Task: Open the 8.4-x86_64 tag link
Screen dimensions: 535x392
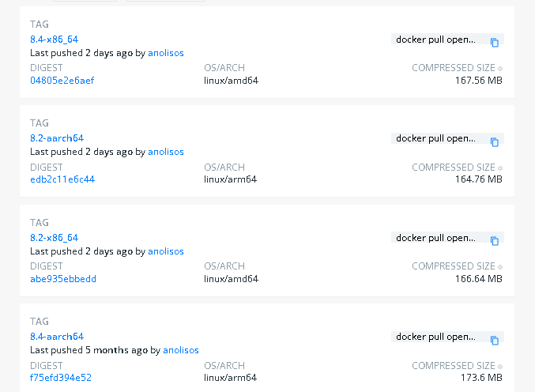Action: tap(54, 40)
